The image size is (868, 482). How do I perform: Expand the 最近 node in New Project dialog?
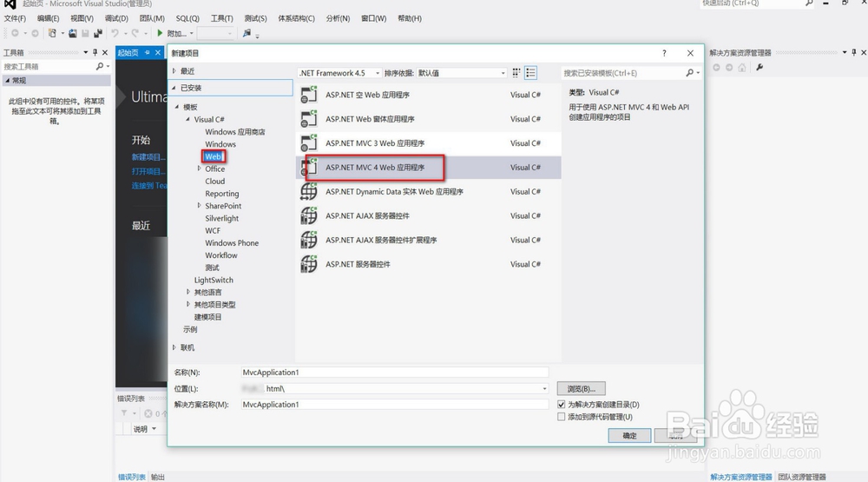174,71
